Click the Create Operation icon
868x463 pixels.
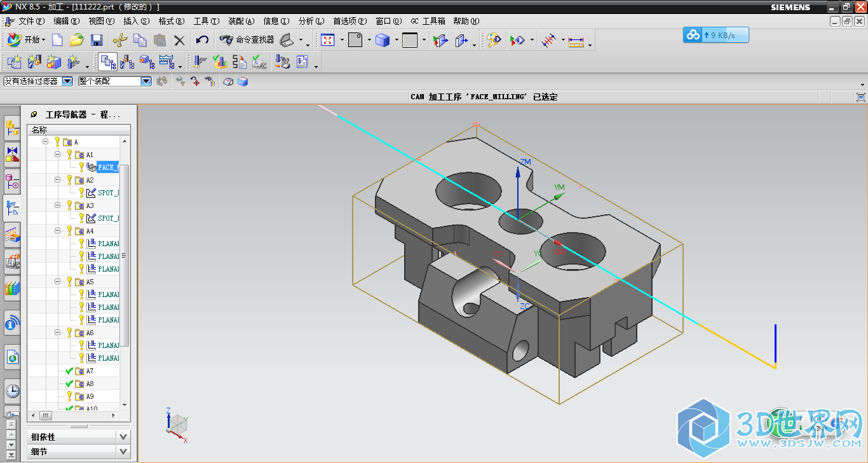click(x=74, y=62)
